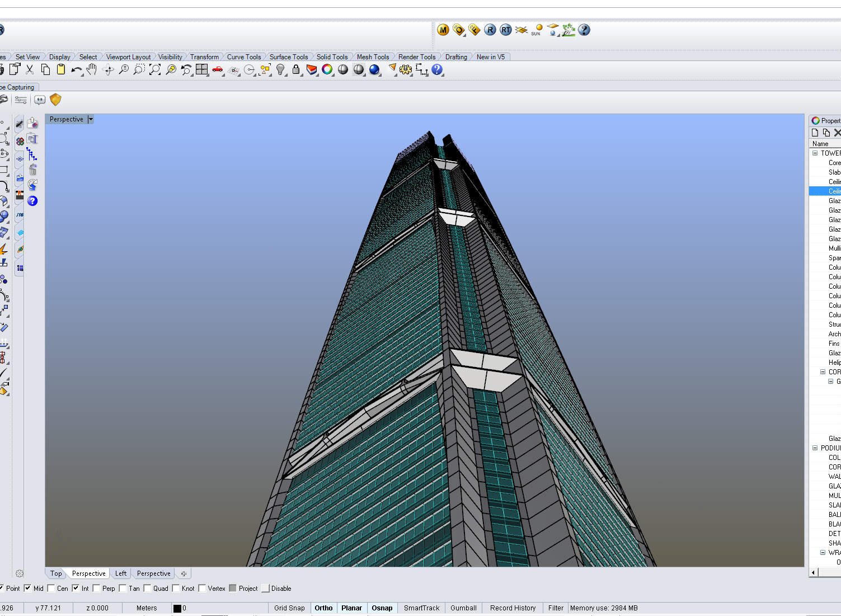This screenshot has width=841, height=616.
Task: Collapse the TOWER layer tree node
Action: tap(815, 153)
